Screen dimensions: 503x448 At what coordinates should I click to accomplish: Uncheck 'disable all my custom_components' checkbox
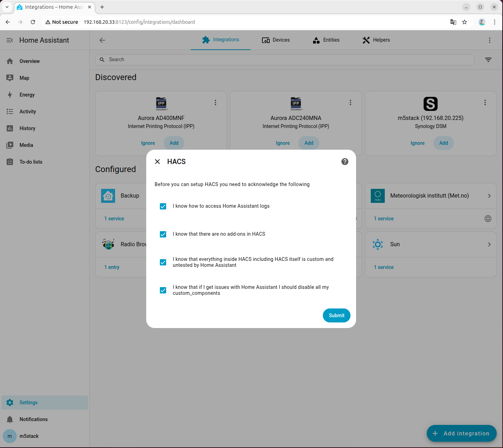coord(163,290)
